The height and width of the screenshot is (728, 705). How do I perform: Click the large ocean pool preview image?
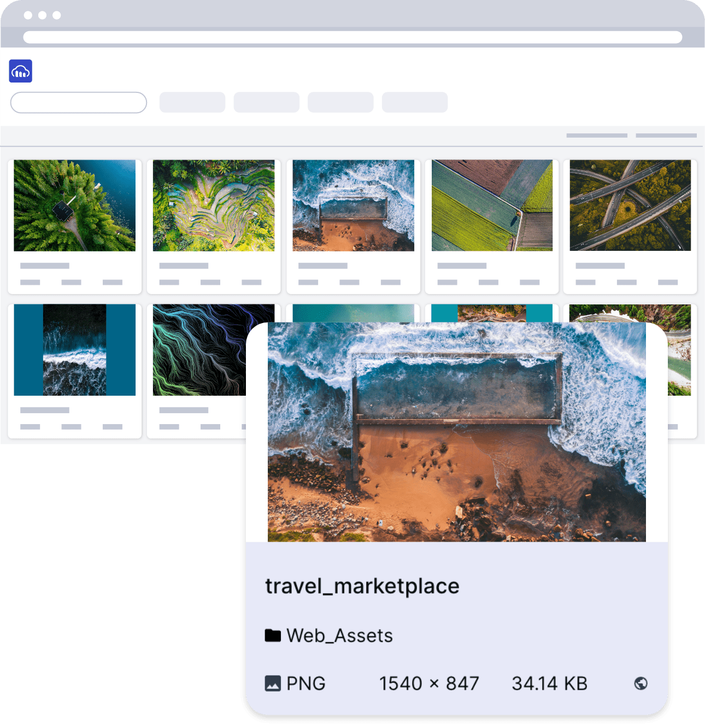click(456, 432)
